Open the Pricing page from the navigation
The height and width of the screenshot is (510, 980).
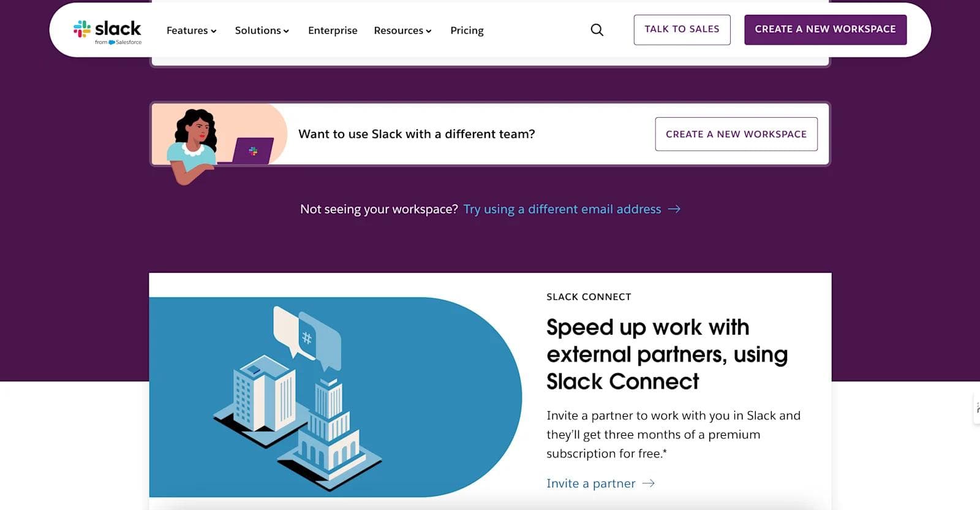pos(467,30)
